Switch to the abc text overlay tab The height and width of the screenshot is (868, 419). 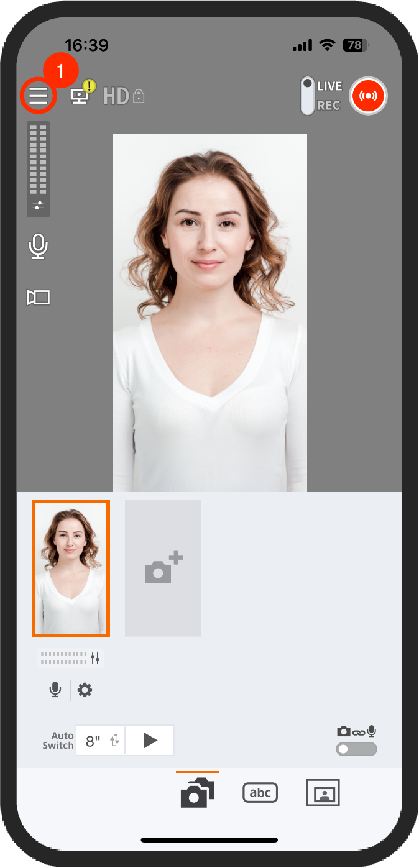tap(260, 792)
